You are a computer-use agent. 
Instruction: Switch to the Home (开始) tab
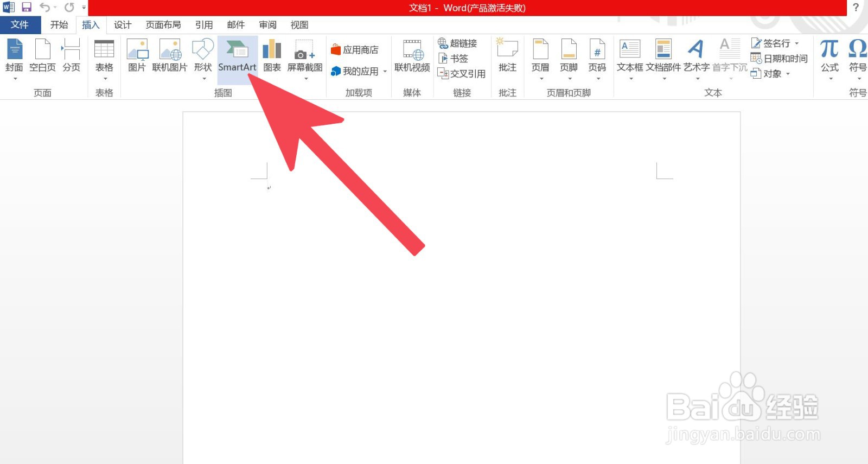click(59, 25)
